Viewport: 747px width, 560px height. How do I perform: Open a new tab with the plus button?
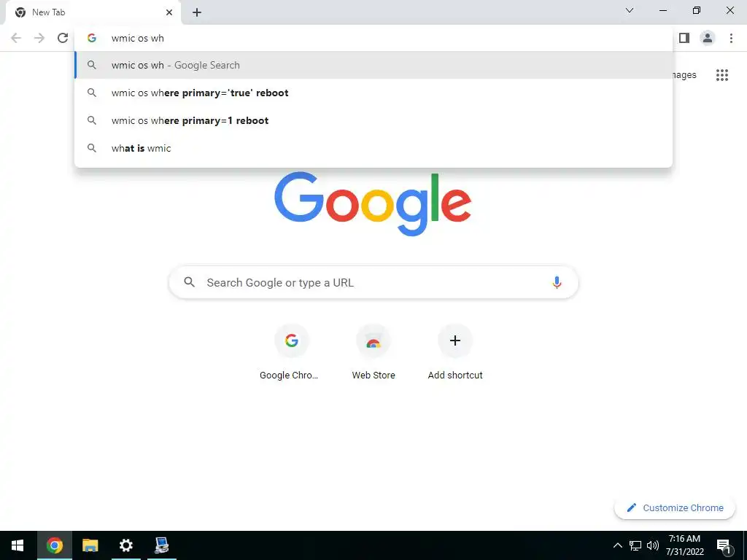[x=197, y=12]
